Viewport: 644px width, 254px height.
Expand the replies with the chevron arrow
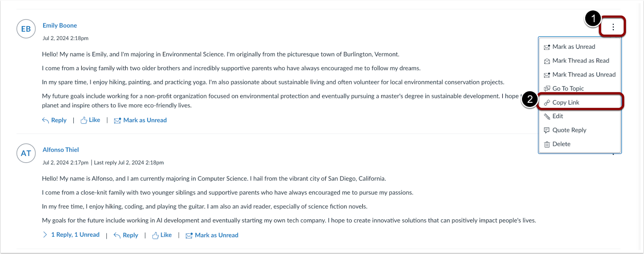(45, 235)
